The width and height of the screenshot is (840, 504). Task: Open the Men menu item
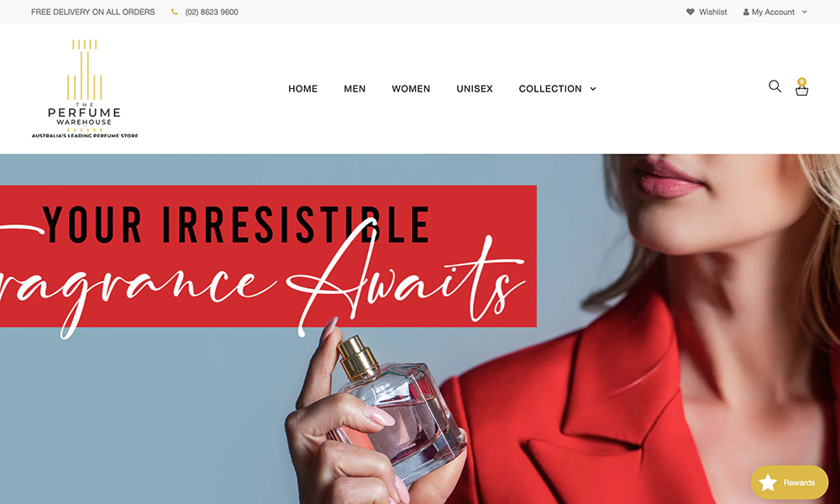(x=354, y=89)
